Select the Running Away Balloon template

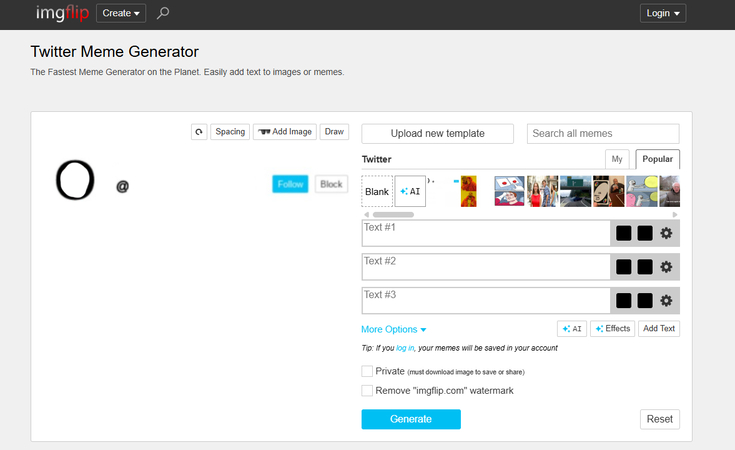[642, 191]
